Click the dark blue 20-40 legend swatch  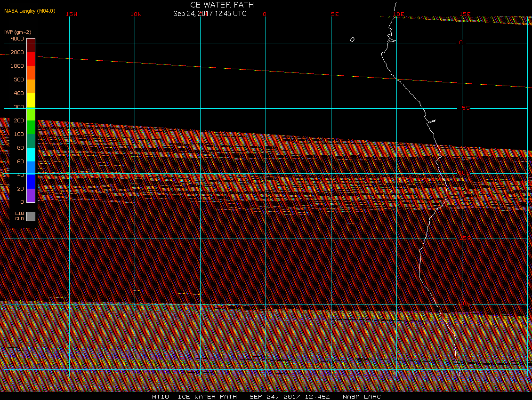[31, 182]
